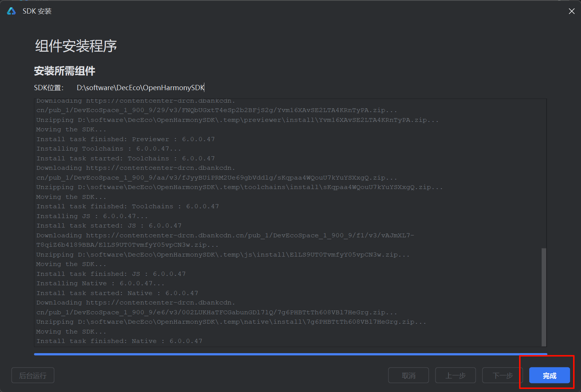Click log line 'Installing Toolchains : 6.0.0.47...'

pyautogui.click(x=109, y=149)
